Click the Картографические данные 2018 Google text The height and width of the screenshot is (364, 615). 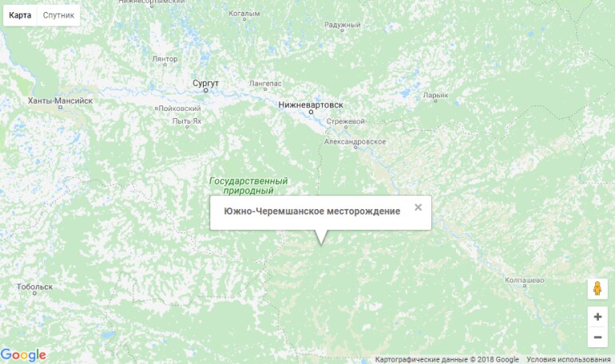click(x=446, y=359)
